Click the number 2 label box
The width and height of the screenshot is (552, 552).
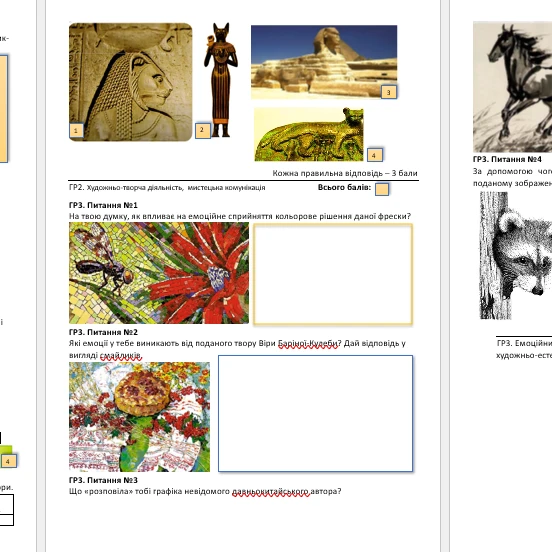pos(202,130)
